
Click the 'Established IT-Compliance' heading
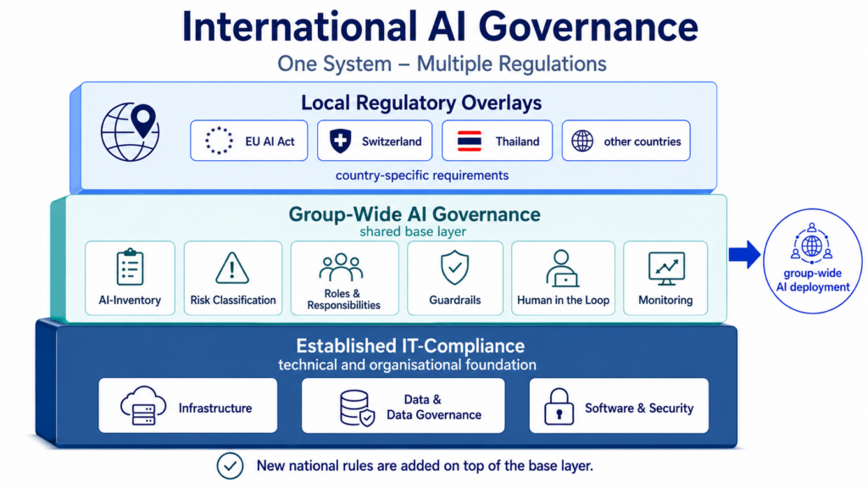(410, 346)
